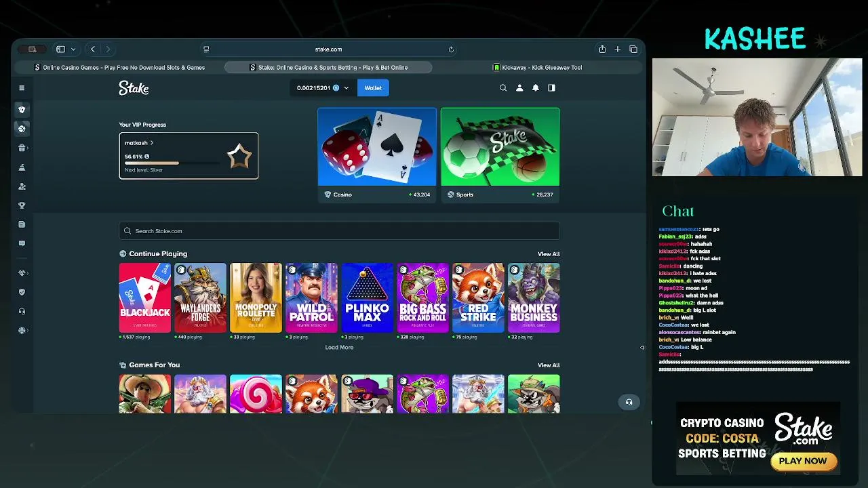Go back with the browser back arrow

coord(93,49)
